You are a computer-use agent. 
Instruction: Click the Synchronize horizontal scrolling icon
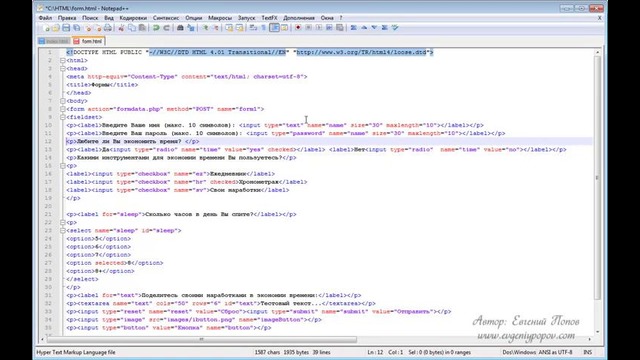click(x=239, y=28)
